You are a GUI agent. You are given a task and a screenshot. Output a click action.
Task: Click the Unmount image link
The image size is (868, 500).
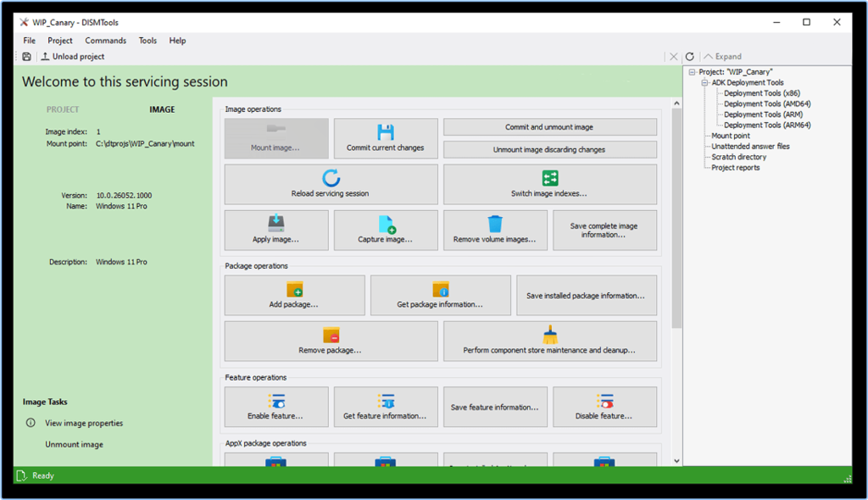click(75, 445)
